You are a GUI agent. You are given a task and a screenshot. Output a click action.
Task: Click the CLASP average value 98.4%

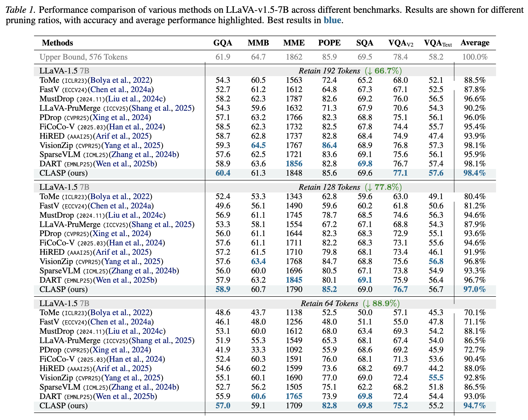(475, 173)
